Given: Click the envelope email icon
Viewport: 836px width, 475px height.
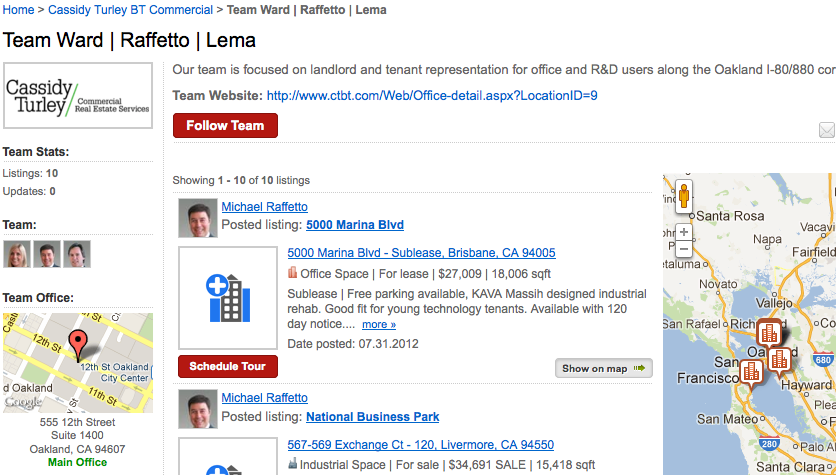Looking at the screenshot, I should click(827, 130).
